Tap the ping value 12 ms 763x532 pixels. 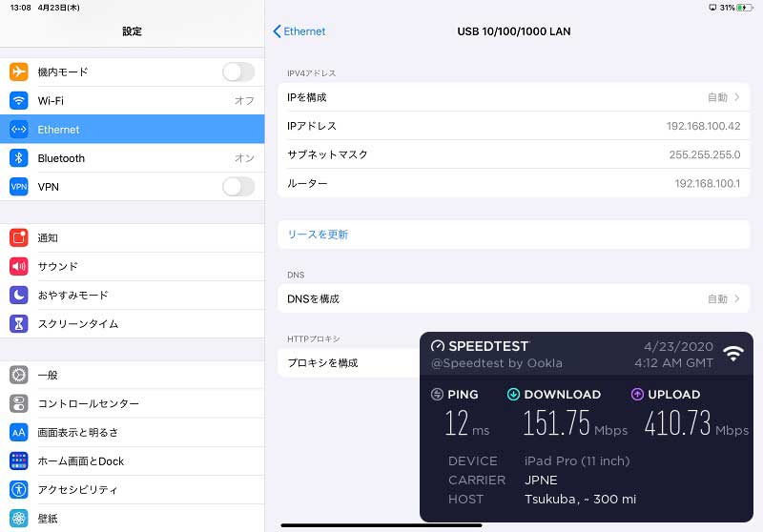(x=466, y=423)
